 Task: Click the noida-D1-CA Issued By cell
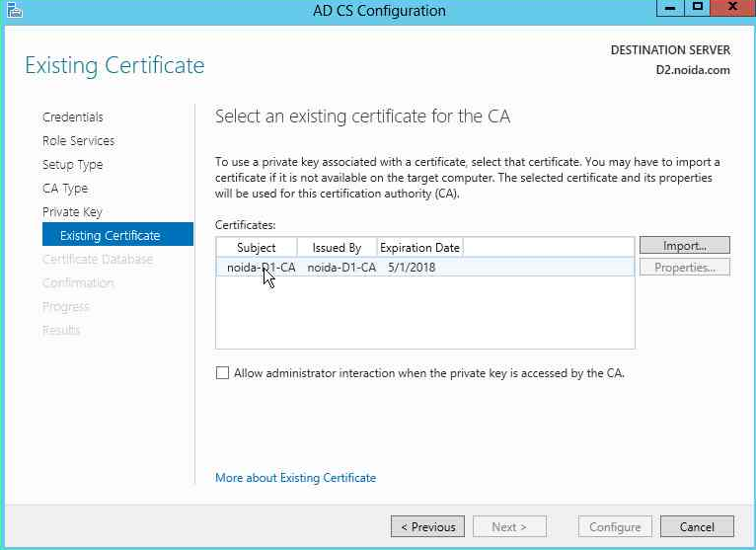pos(341,268)
